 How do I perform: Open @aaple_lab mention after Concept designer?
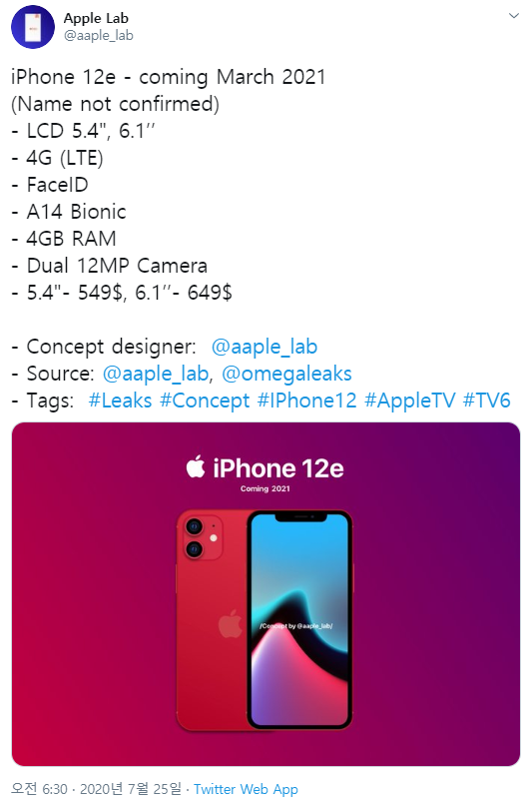point(265,347)
